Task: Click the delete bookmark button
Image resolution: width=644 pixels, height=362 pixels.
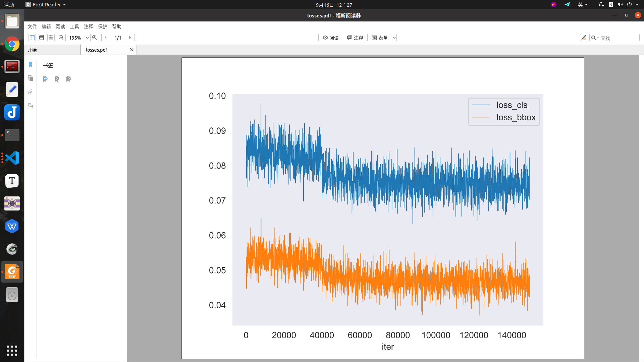Action: [x=57, y=79]
